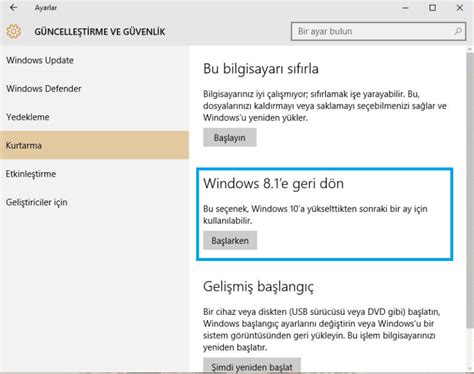Viewport: 474px width, 374px height.
Task: Click 'Windows 8.1'e geri dön' heading
Action: point(273,183)
